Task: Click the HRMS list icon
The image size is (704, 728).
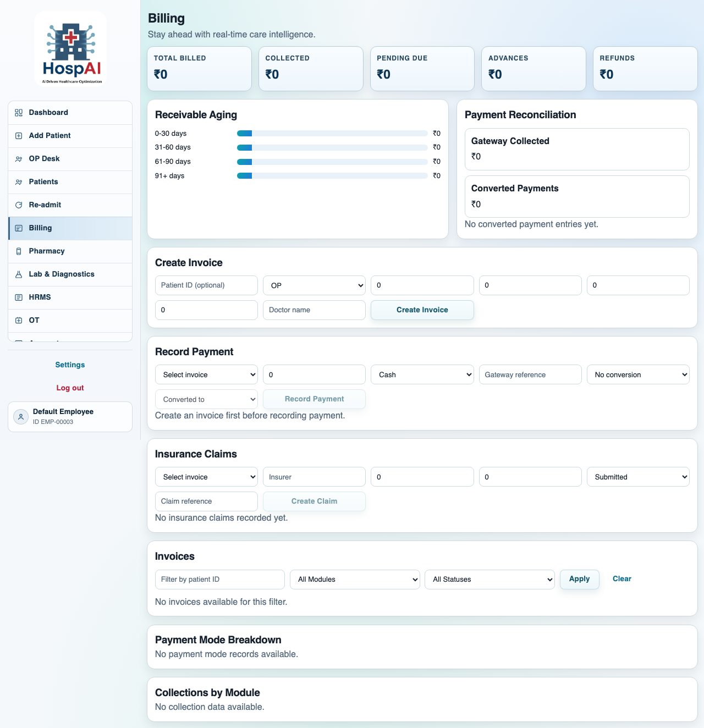Action: (19, 297)
